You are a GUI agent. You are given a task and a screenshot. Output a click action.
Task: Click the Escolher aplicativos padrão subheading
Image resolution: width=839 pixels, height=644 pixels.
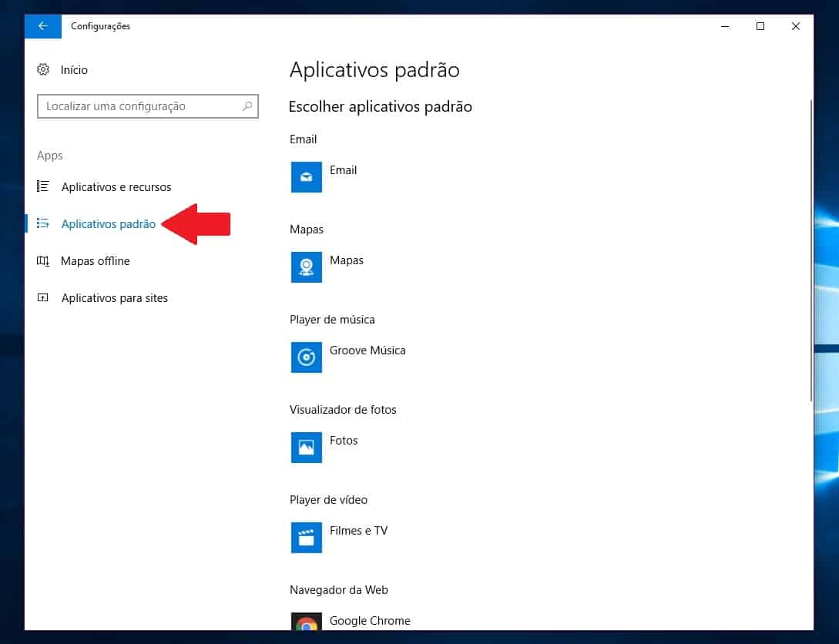coord(381,106)
